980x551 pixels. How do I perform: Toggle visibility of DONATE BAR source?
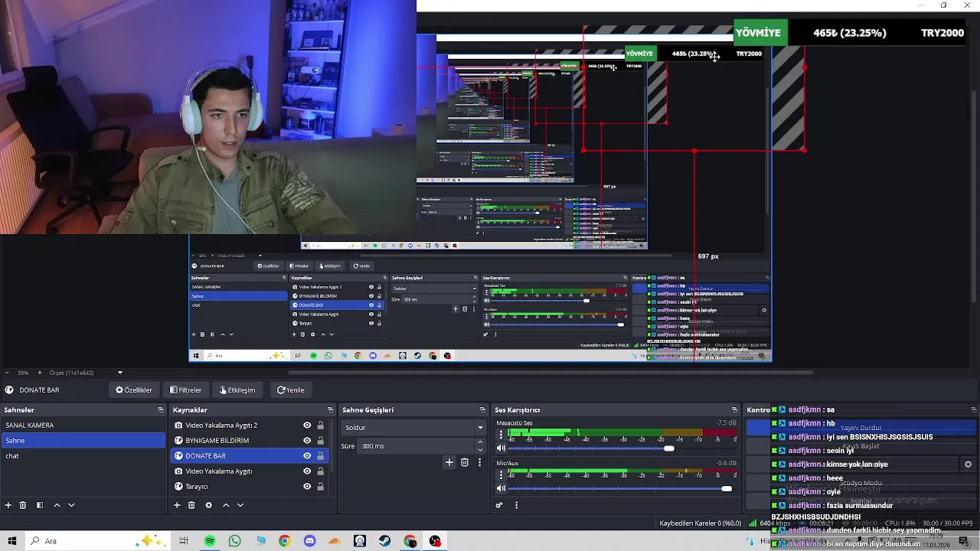[x=307, y=455]
